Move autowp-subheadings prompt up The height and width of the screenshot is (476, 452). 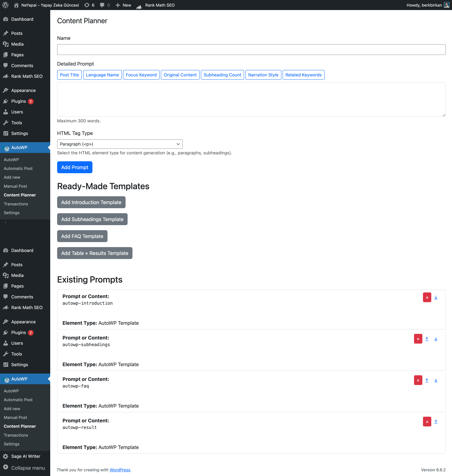(x=427, y=339)
